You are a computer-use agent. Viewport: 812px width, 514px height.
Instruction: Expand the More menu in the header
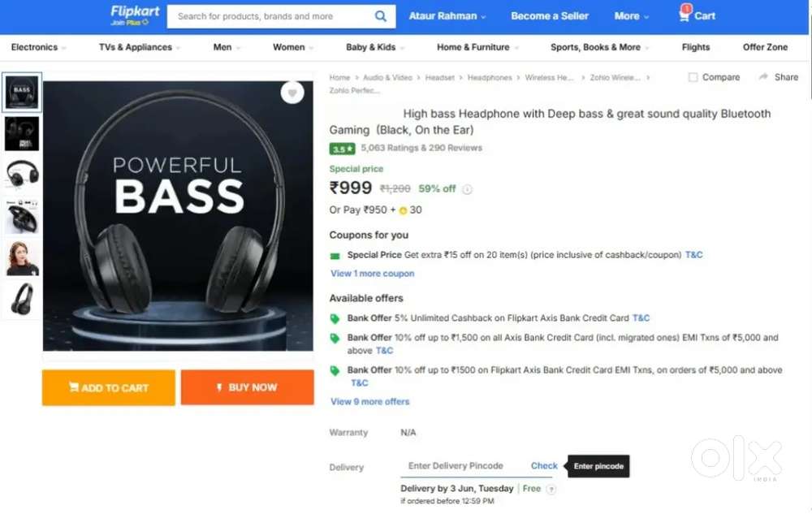click(631, 15)
